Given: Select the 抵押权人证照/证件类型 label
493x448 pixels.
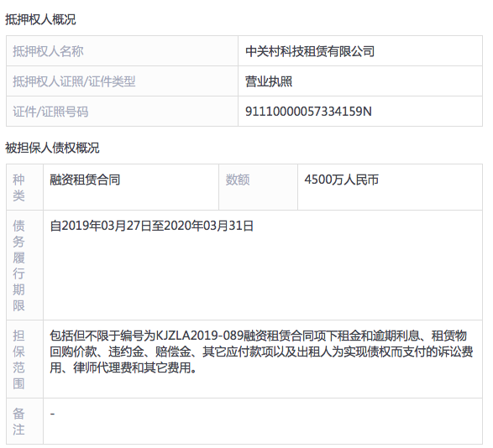Looking at the screenshot, I should (x=74, y=81).
